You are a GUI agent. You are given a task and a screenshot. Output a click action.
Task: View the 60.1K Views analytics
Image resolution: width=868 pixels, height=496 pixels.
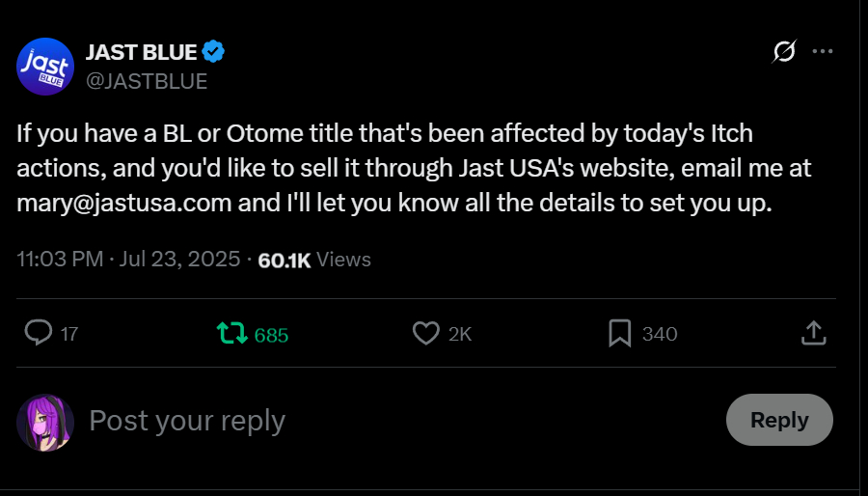(x=314, y=260)
